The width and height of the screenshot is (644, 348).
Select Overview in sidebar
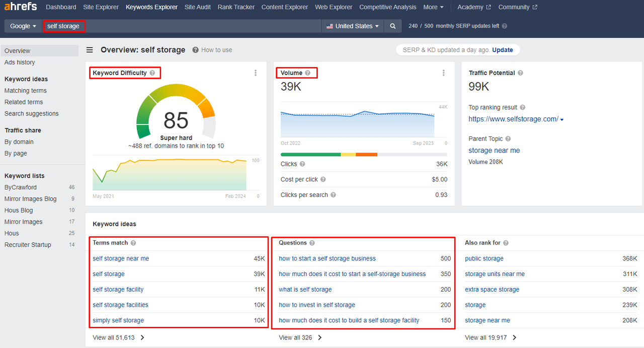pyautogui.click(x=39, y=51)
